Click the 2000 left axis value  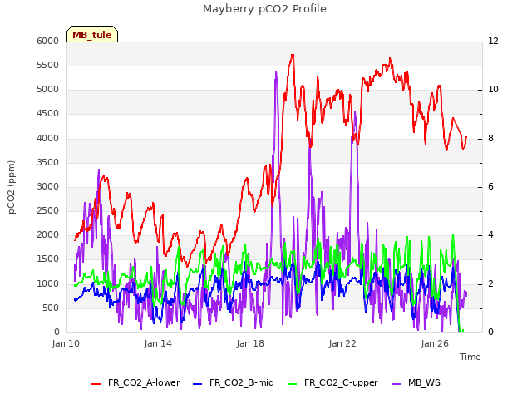[x=48, y=234]
